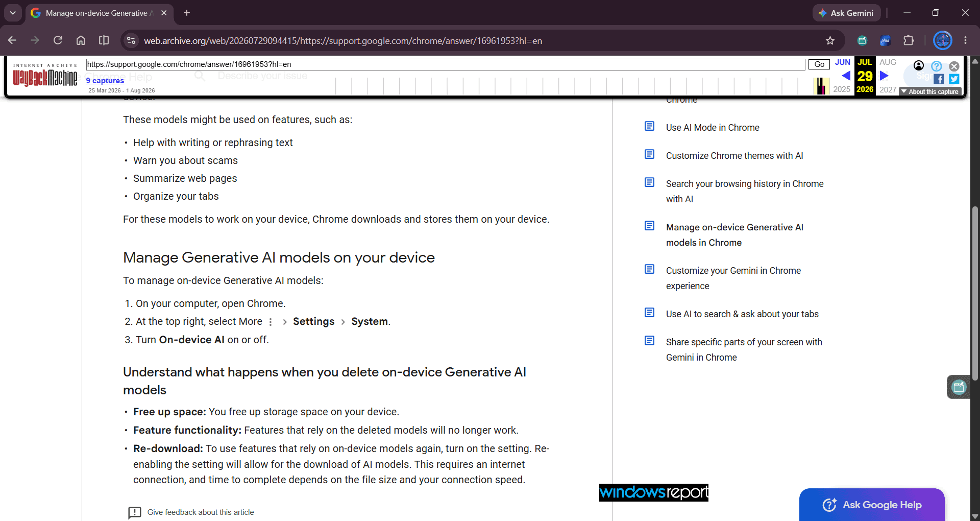Expand the About this capture dropdown
The height and width of the screenshot is (521, 980).
coord(930,91)
